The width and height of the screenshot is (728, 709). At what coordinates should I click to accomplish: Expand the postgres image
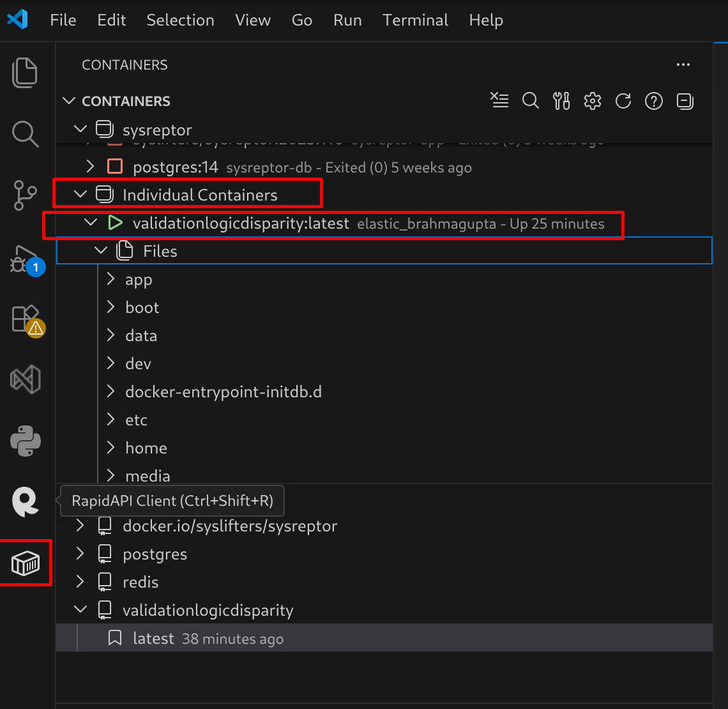[x=80, y=553]
